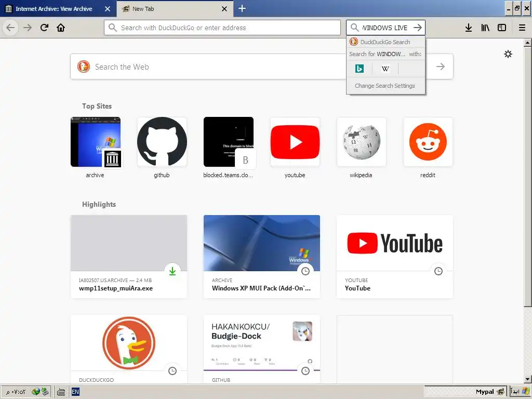This screenshot has height=399, width=532.
Task: Open the on-screen keyboard tray icon
Action: coord(61,392)
